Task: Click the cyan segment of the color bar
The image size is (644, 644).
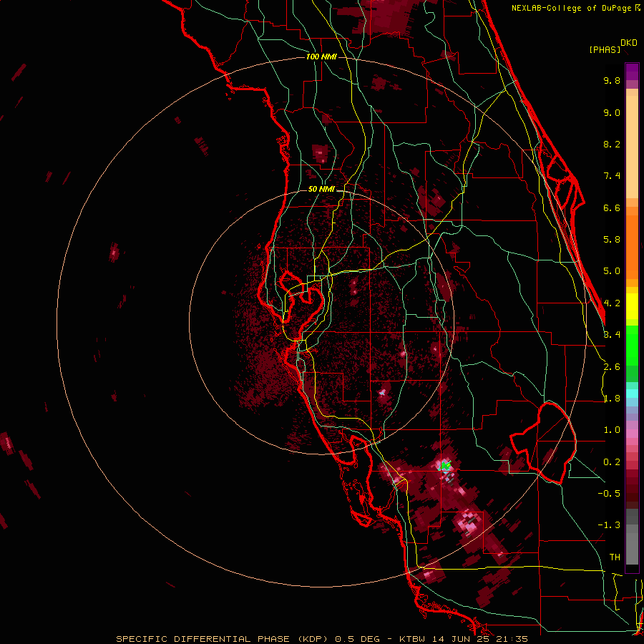Action: point(632,394)
